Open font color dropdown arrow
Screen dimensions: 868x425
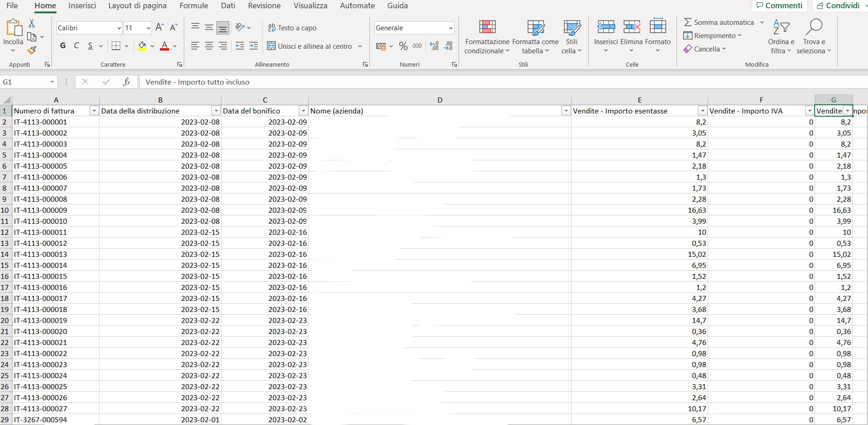tap(175, 46)
